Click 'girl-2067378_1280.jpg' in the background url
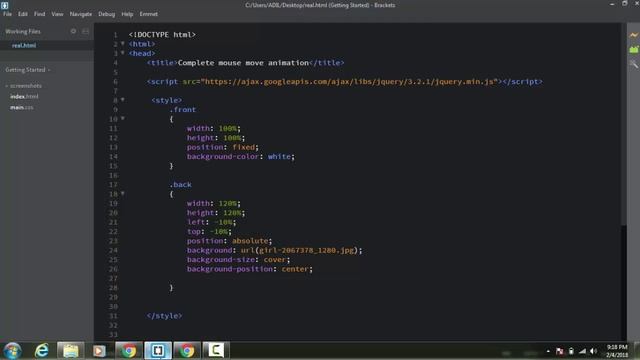This screenshot has width=640, height=360. 307,250
